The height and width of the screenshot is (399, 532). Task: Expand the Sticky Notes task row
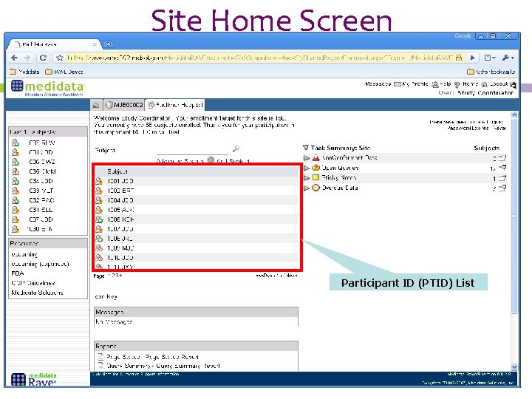(x=307, y=178)
